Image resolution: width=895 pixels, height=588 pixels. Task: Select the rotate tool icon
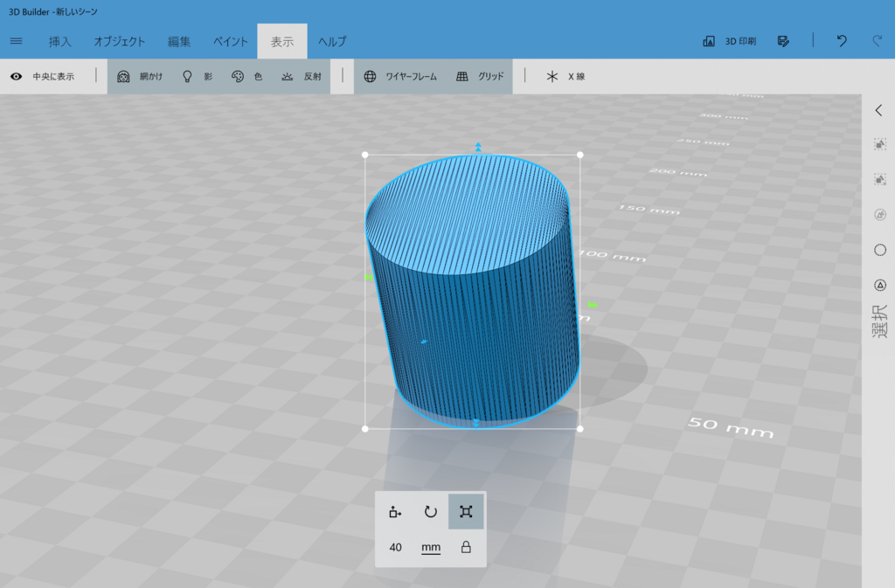(430, 512)
